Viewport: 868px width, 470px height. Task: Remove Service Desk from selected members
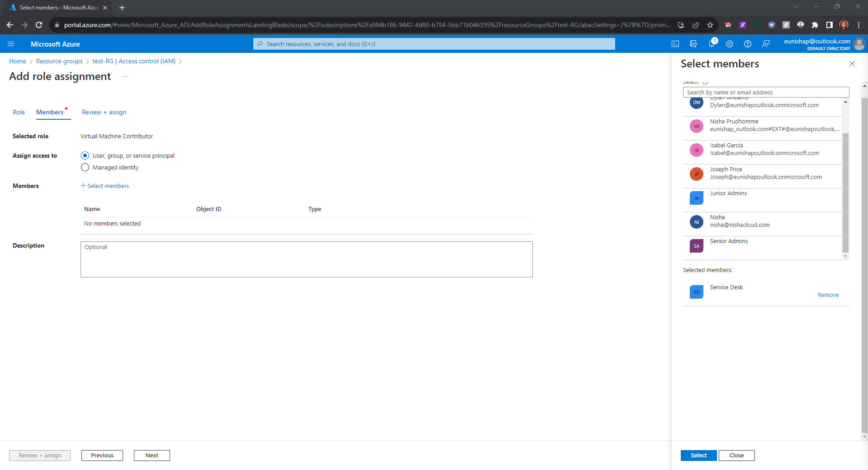click(828, 295)
